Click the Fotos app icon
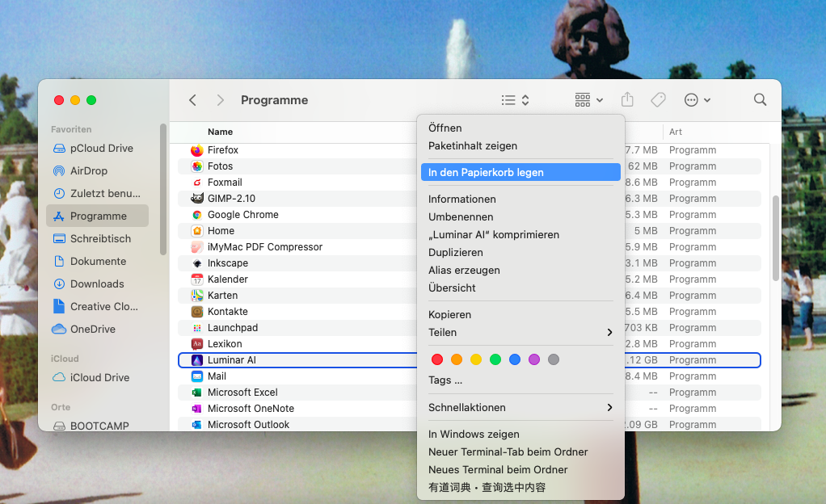826x504 pixels. (197, 166)
